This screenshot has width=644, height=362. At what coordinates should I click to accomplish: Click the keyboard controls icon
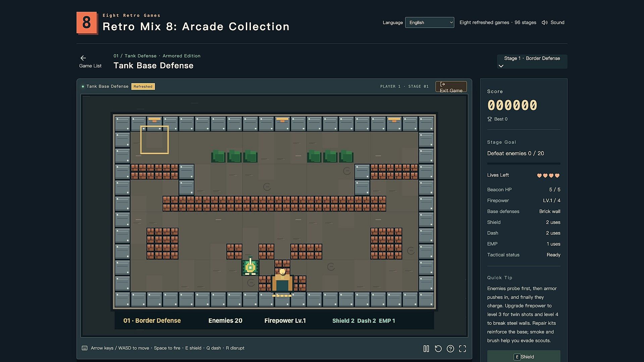click(85, 348)
